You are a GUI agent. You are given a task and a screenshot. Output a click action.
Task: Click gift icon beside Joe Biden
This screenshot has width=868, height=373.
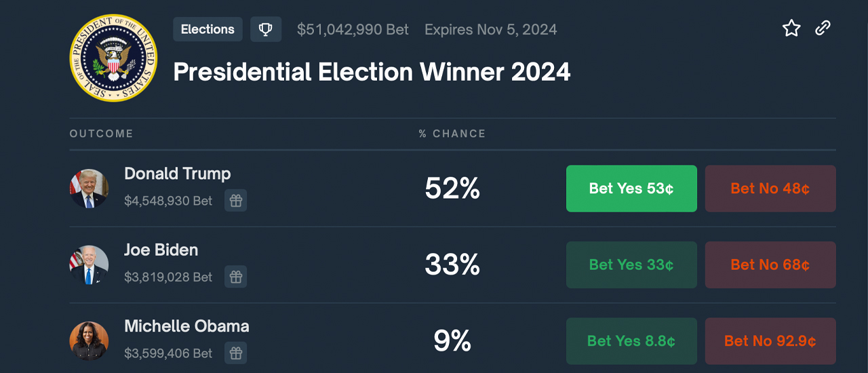coord(235,277)
